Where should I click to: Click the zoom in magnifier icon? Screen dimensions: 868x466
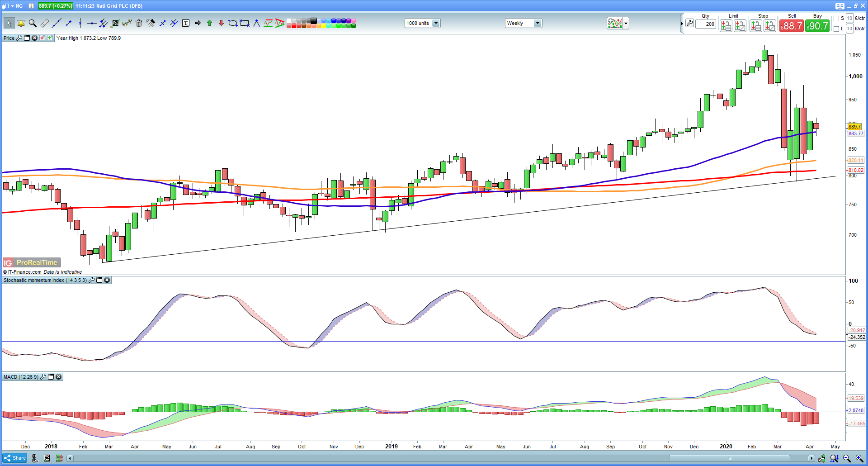click(859, 458)
